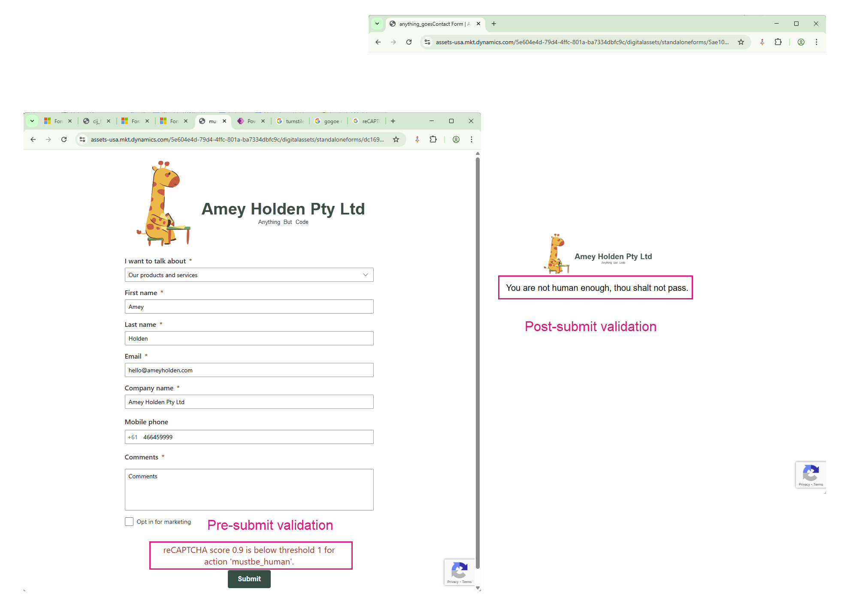Reload the page in the front browser window

pyautogui.click(x=64, y=139)
